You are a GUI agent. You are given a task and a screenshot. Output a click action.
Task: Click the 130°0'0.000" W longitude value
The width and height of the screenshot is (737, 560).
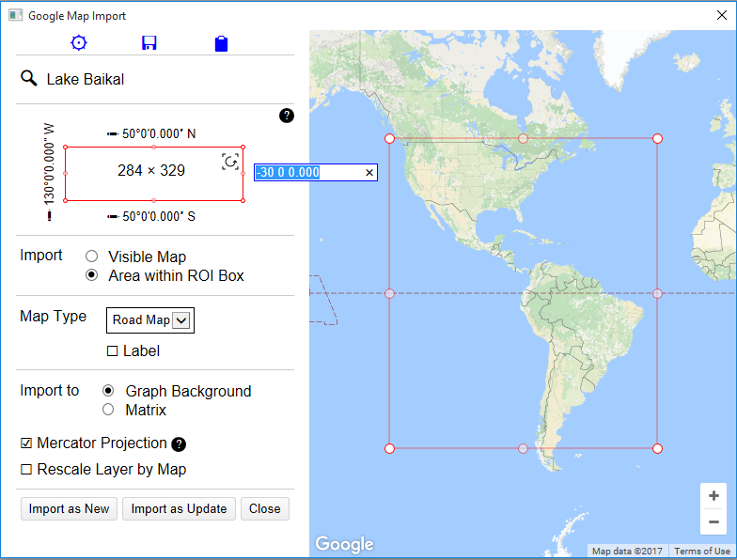click(x=49, y=164)
